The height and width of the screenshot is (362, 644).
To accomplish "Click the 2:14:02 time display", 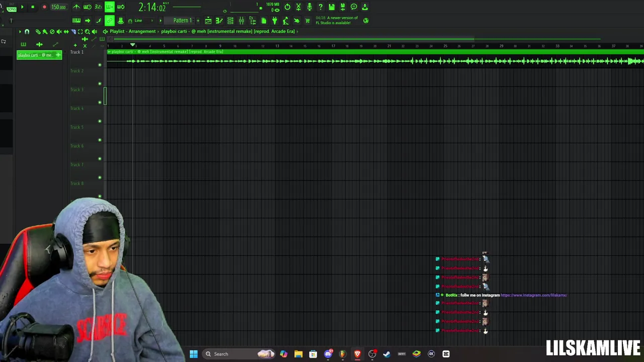I will pos(151,8).
